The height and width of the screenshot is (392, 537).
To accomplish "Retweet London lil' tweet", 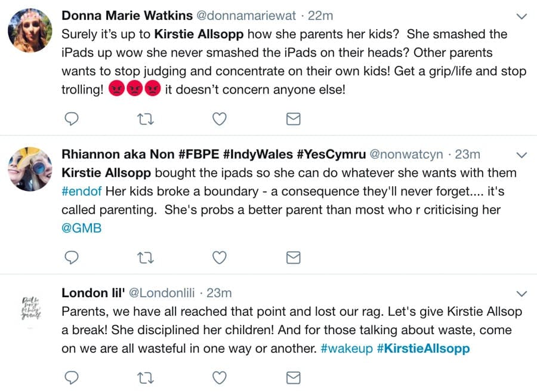I will 146,377.
